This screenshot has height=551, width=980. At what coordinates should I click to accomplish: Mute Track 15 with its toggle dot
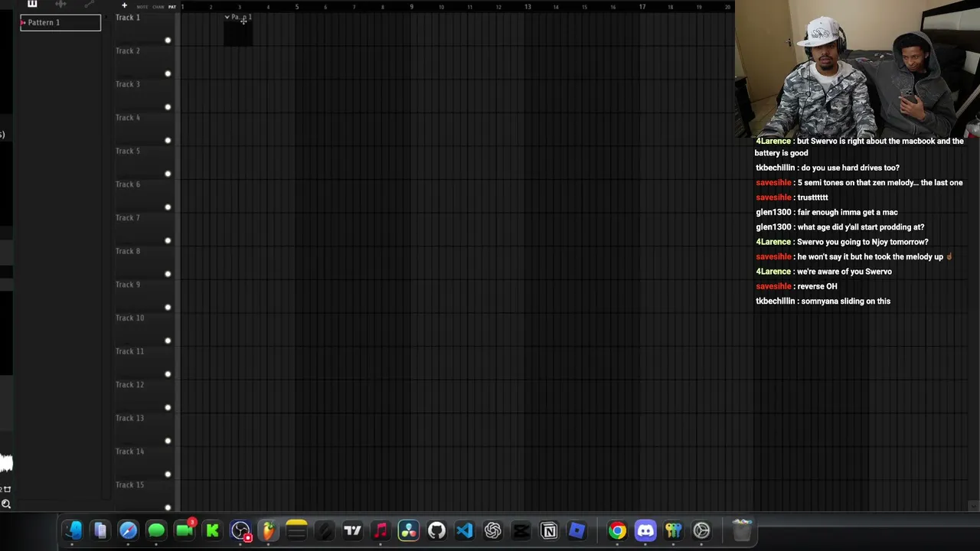(168, 507)
